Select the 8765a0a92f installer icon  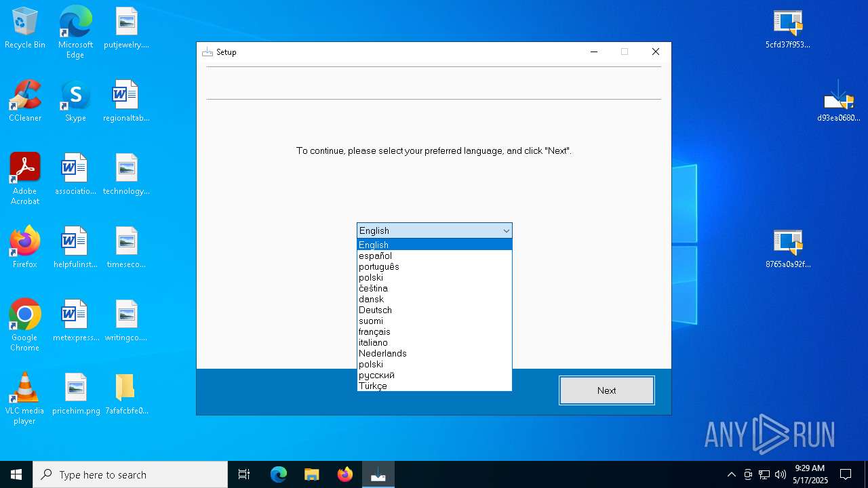[x=788, y=248]
